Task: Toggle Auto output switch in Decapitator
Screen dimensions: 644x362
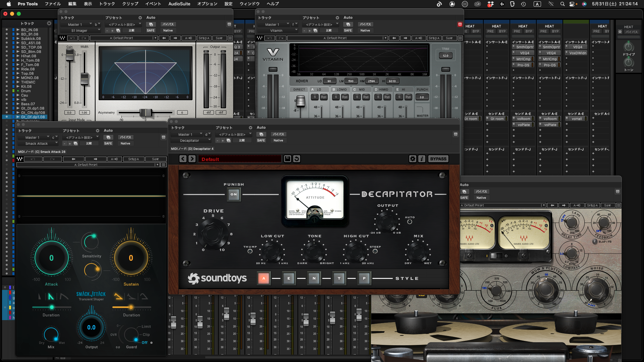Action: pos(410,222)
